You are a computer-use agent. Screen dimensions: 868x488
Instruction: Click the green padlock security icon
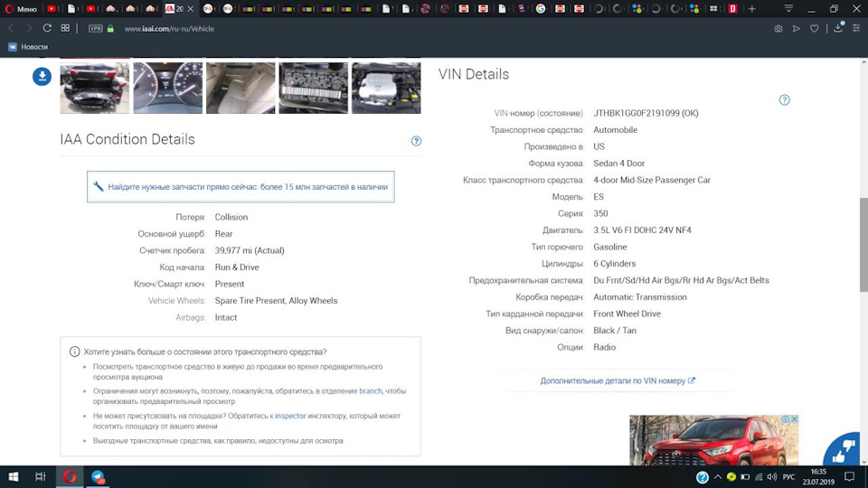(x=110, y=28)
